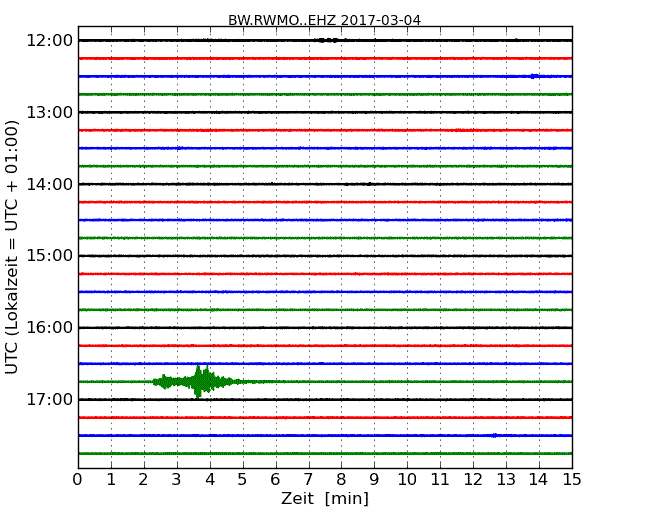Click the 6 tick label on the minute axis

coord(275,480)
